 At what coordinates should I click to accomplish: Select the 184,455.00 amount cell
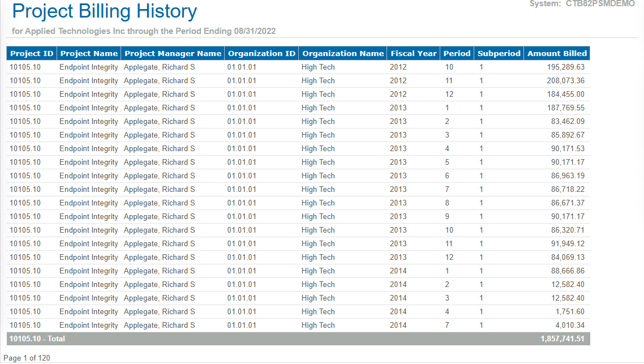click(x=564, y=95)
